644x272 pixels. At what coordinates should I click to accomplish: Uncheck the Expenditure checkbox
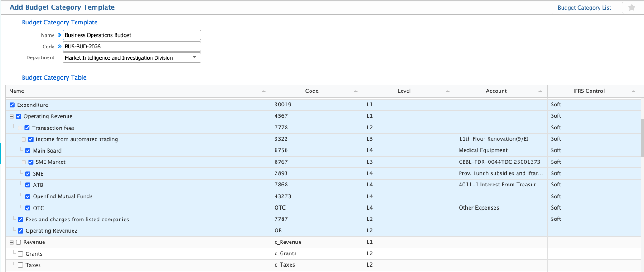(12, 105)
